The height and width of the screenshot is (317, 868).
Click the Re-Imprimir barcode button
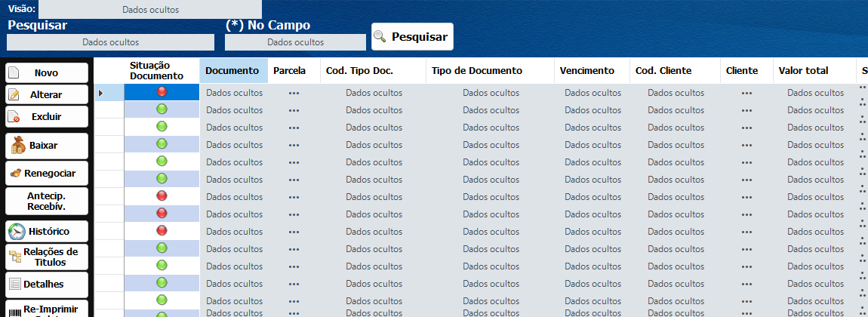[x=47, y=309]
